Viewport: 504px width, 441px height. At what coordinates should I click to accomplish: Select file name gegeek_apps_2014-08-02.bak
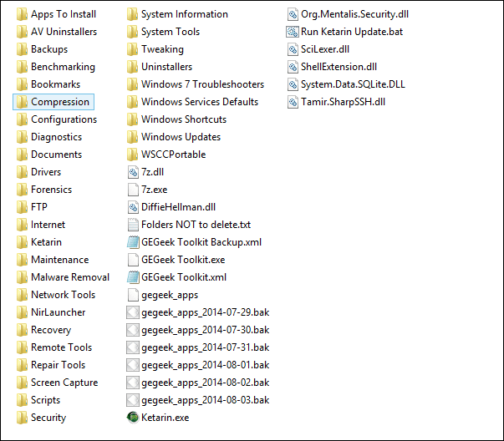click(x=206, y=383)
